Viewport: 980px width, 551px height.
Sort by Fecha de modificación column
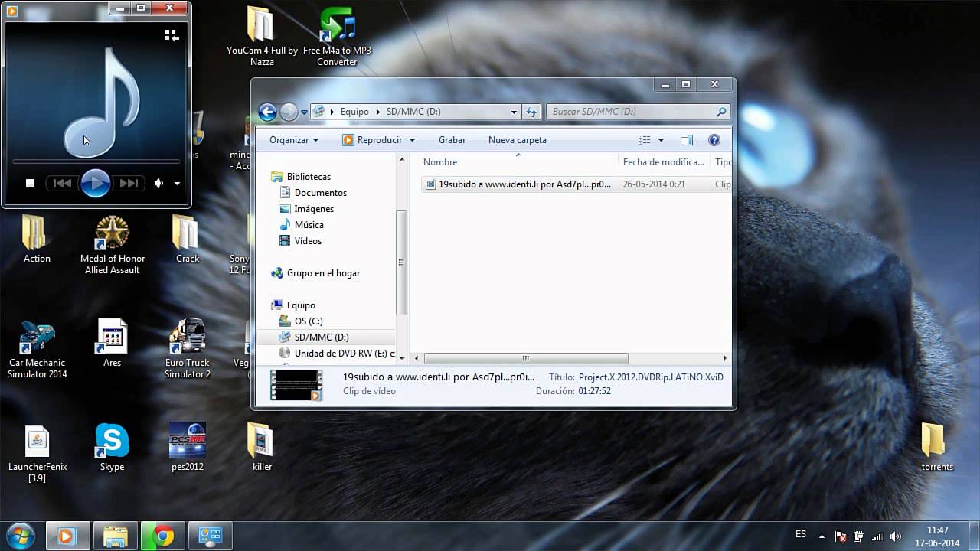click(x=664, y=162)
